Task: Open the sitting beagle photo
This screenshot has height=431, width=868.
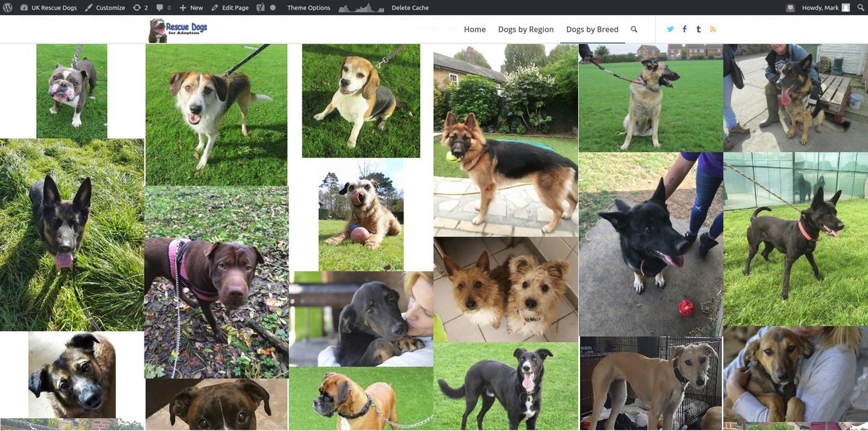Action: coord(361,101)
